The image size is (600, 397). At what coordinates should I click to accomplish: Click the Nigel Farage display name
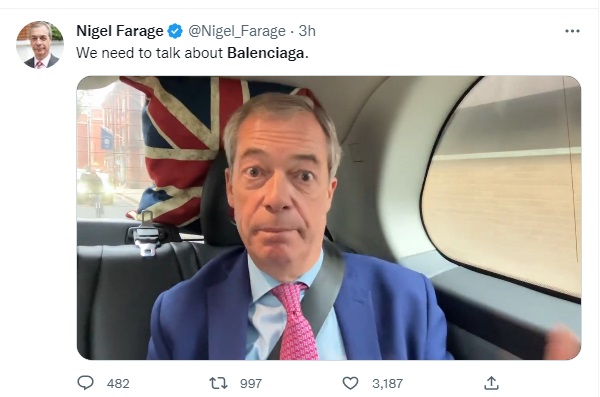(x=120, y=31)
